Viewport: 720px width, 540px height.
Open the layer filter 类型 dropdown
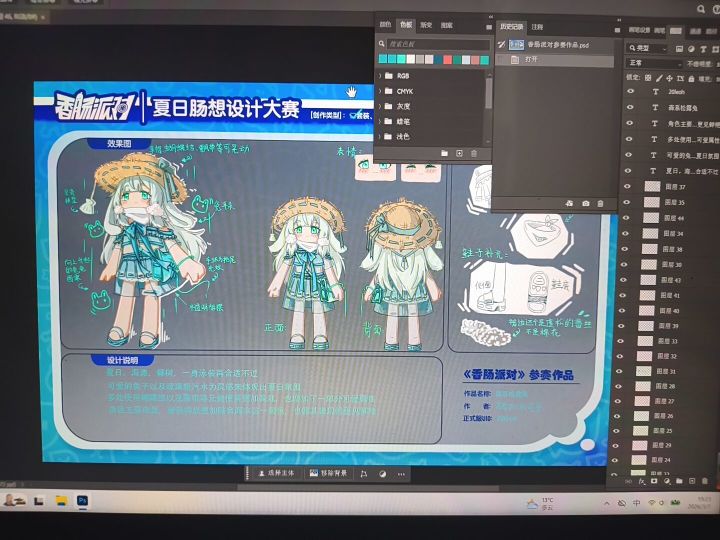pos(647,48)
